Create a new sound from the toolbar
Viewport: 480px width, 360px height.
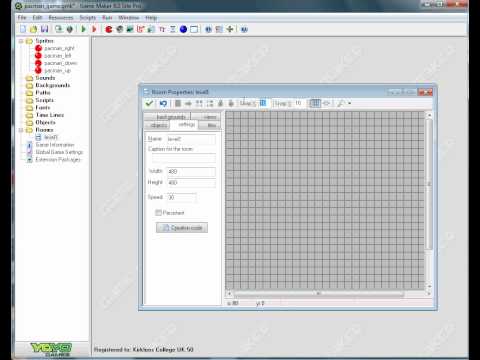pyautogui.click(x=119, y=29)
